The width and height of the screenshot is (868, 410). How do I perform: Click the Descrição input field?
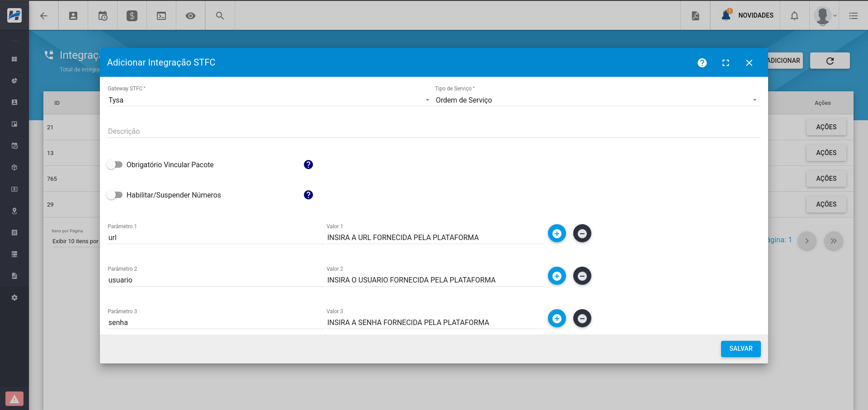[433, 131]
